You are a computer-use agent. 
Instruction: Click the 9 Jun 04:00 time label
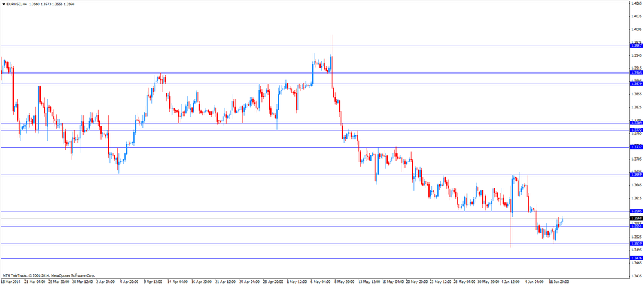(x=535, y=282)
